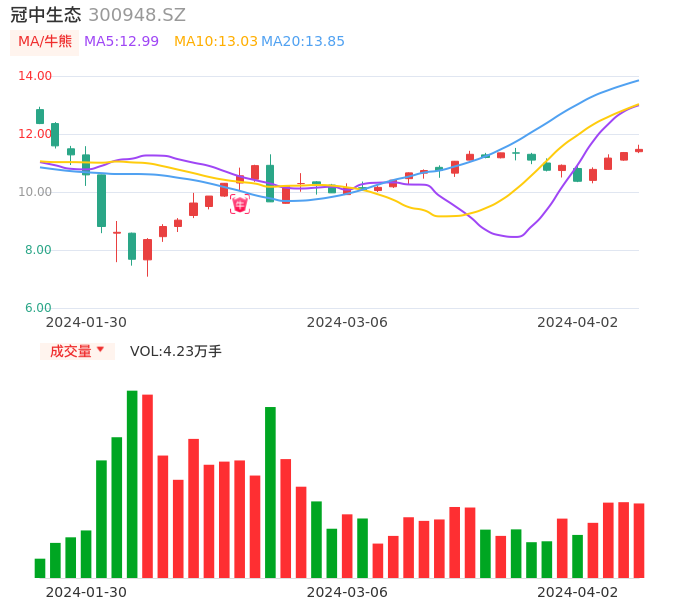This screenshot has width=686, height=606.
Task: Open the 成交量 indicator dropdown
Action: (71, 351)
